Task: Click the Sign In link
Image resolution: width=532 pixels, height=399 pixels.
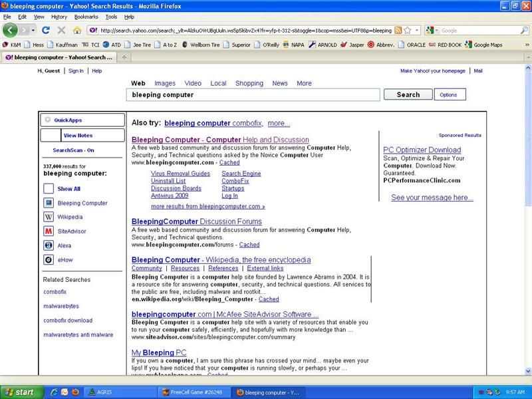Action: [76, 70]
